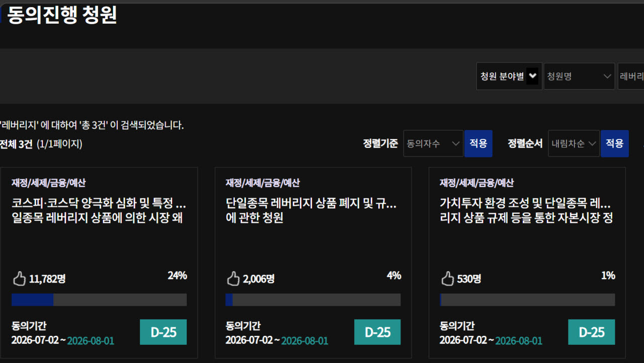The height and width of the screenshot is (363, 644).
Task: Open the 청원 분야별 category dropdown
Action: pyautogui.click(x=509, y=77)
